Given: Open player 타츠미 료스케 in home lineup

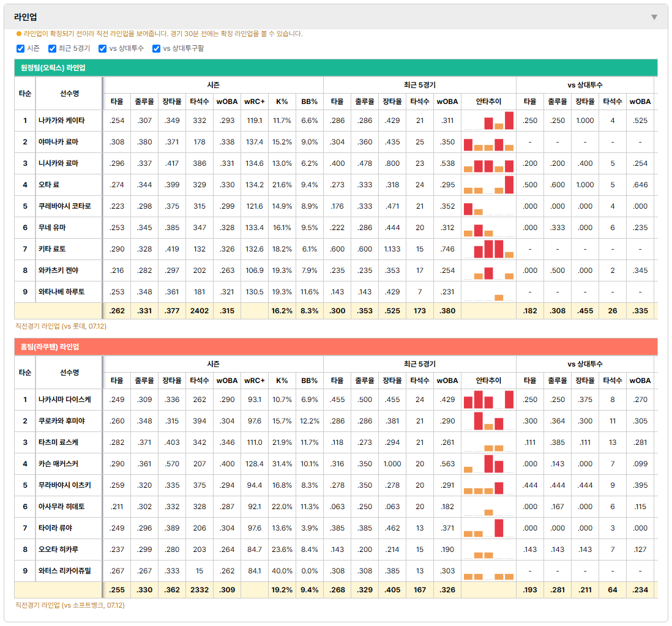Looking at the screenshot, I should pyautogui.click(x=58, y=442).
